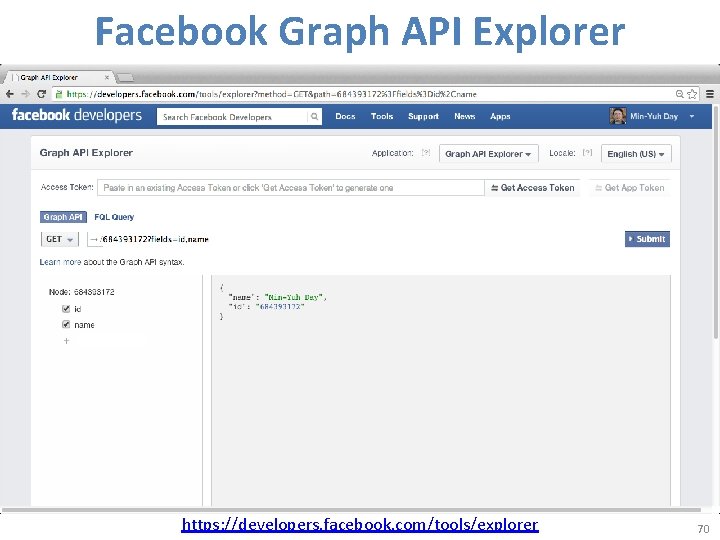Image resolution: width=720 pixels, height=540 pixels.
Task: Open a new browser tab
Action: click(x=125, y=78)
